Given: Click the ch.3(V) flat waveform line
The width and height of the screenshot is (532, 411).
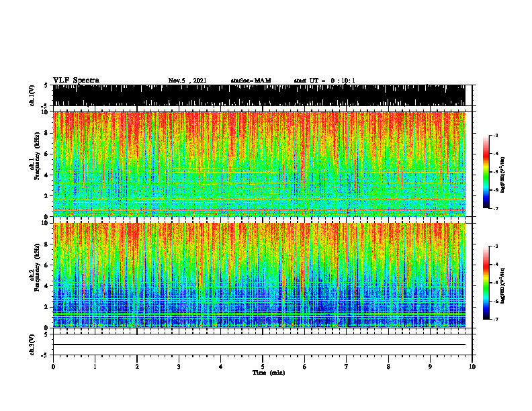Looking at the screenshot, I should (x=259, y=345).
